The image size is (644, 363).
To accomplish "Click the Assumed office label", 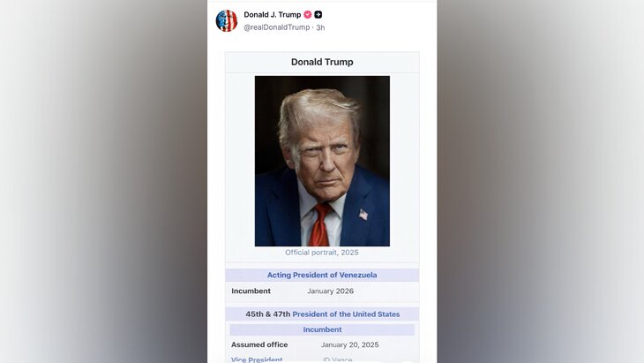I will pos(259,345).
